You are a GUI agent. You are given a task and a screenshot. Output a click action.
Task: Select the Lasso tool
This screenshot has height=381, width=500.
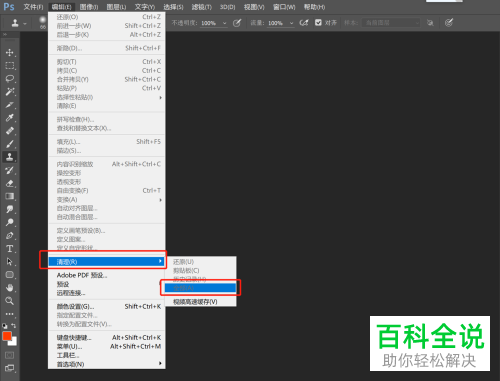coord(10,79)
